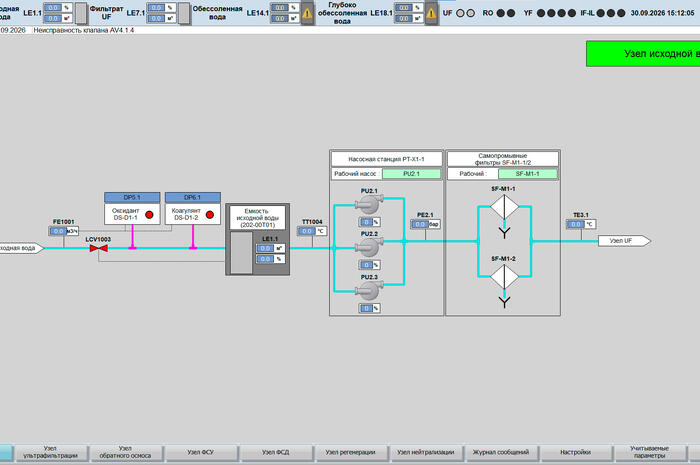Click header LE18.1 volume value
Viewport: 700px width, 465px height.
(404, 18)
